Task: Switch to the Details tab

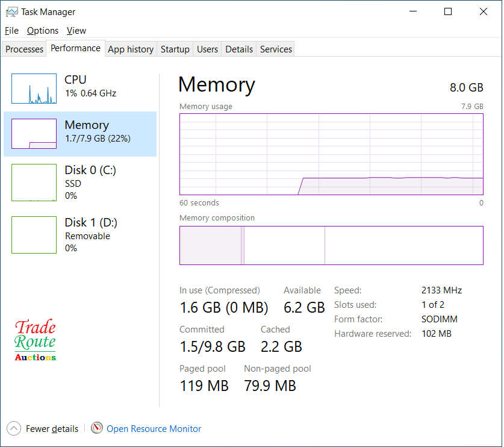Action: tap(239, 49)
